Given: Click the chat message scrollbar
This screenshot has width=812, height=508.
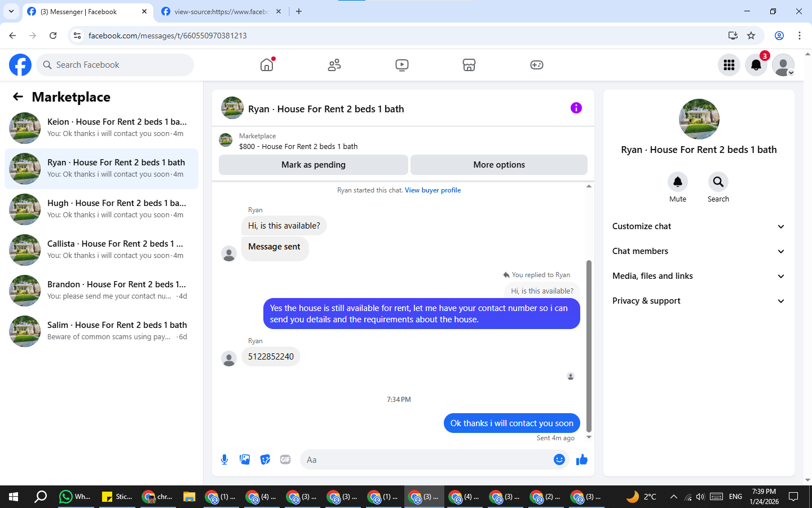Looking at the screenshot, I should pos(589,345).
